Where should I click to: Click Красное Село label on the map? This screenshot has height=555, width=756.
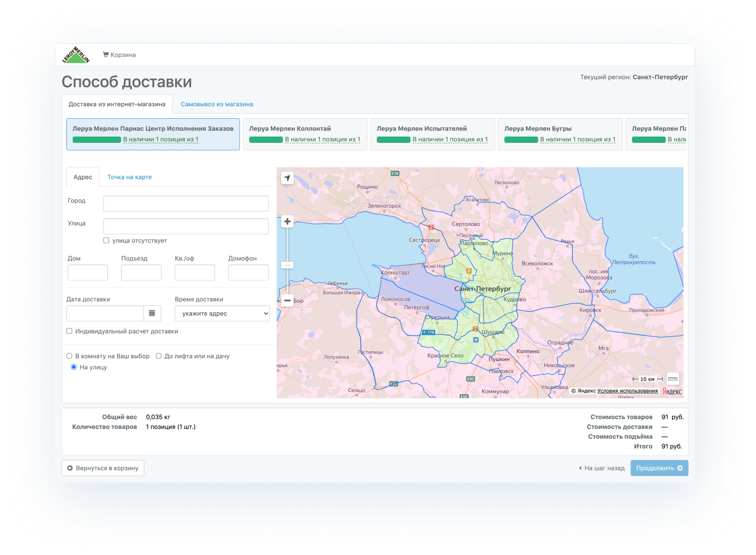pyautogui.click(x=446, y=356)
